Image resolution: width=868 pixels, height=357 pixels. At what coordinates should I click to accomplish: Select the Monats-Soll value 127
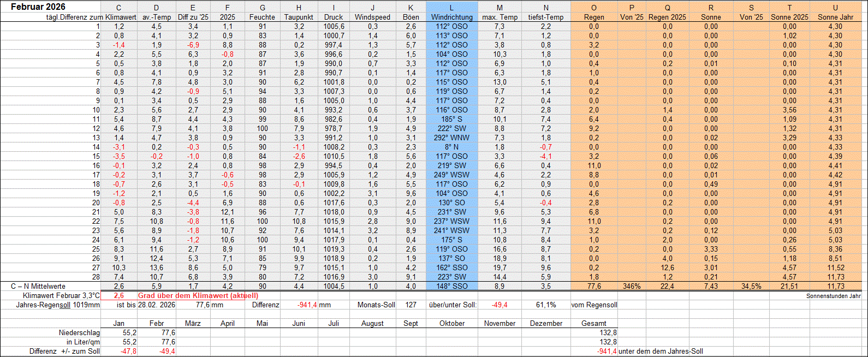tap(411, 305)
